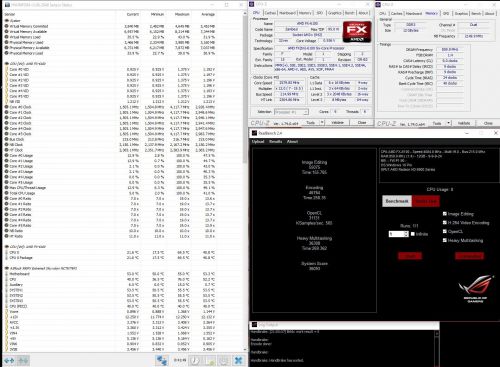Select the Benchmark tab in RealBench

coord(397,201)
